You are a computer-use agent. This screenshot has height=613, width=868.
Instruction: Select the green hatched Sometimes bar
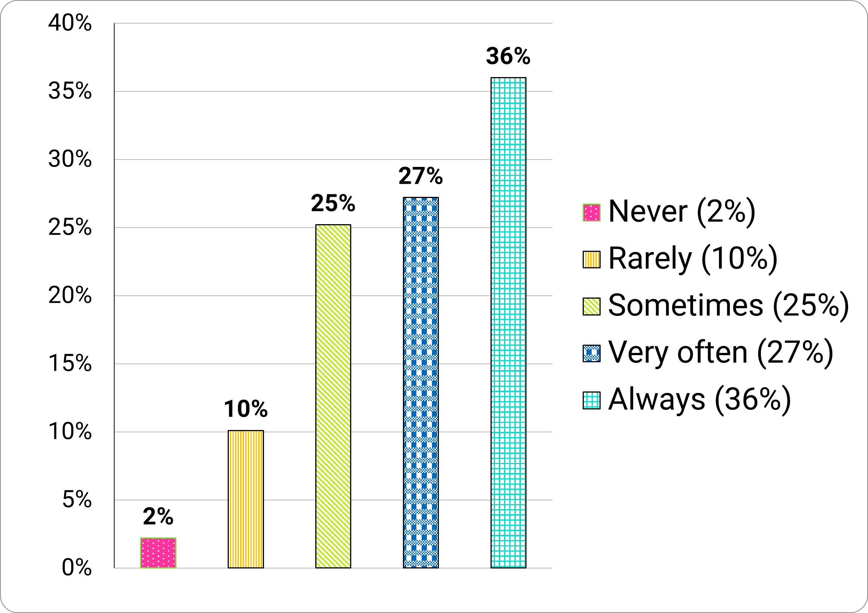click(x=333, y=396)
